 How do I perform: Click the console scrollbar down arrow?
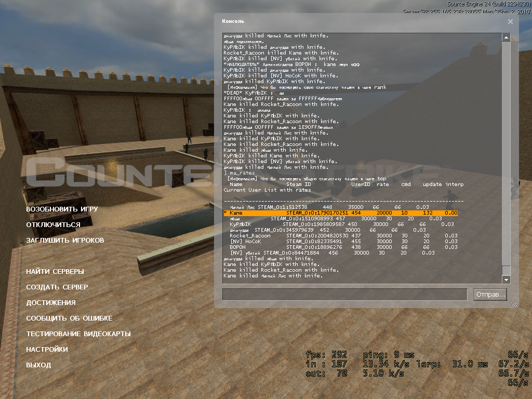[x=506, y=279]
